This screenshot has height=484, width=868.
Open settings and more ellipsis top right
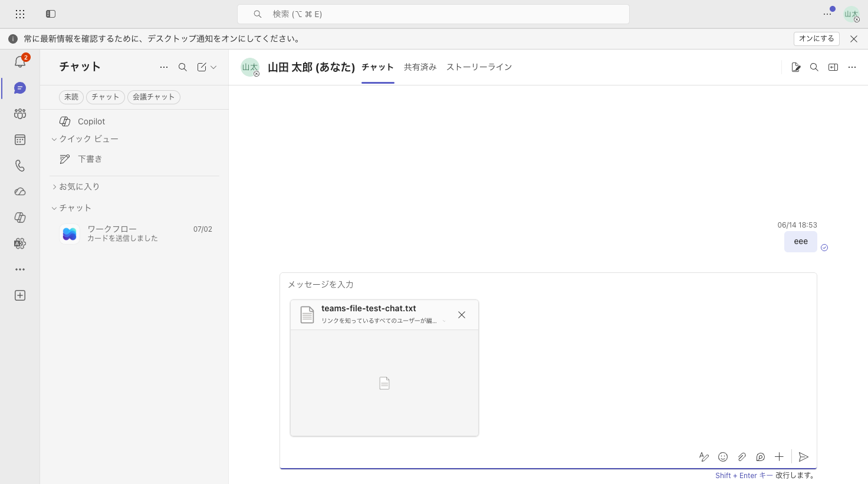pos(827,14)
